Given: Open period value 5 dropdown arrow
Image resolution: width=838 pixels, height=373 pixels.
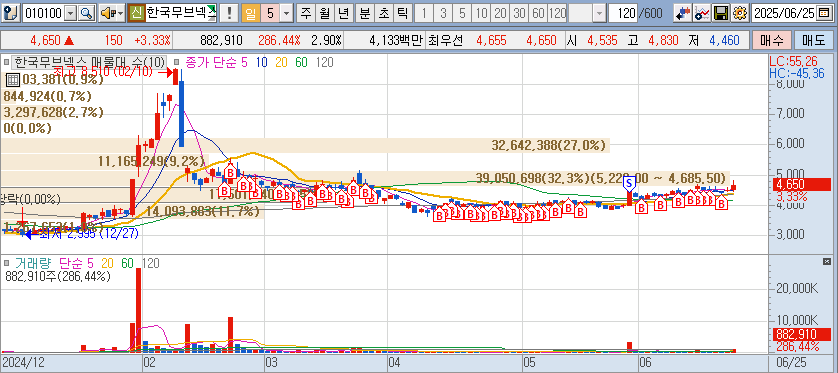Looking at the screenshot, I should [287, 13].
